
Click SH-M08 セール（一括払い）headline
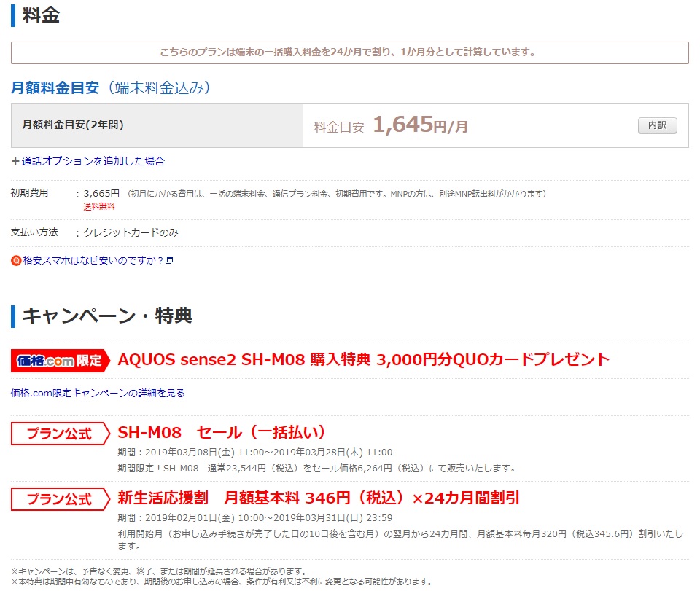[x=222, y=432]
